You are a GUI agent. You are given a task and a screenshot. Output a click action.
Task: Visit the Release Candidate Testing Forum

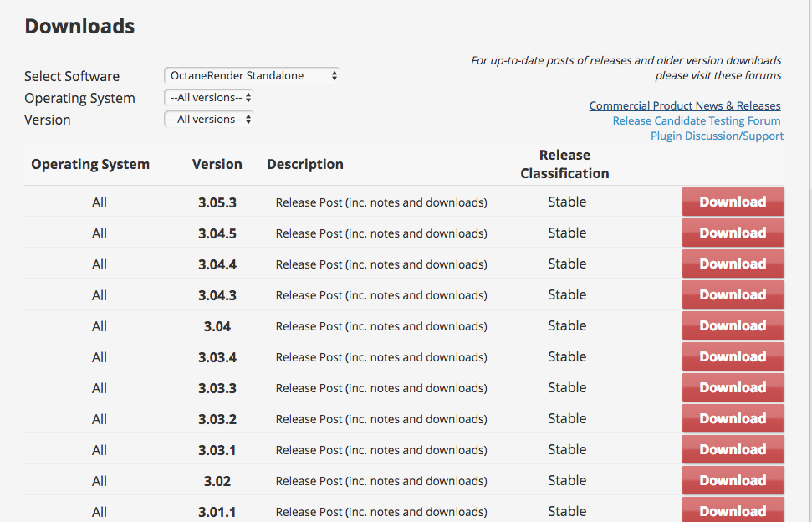[697, 121]
